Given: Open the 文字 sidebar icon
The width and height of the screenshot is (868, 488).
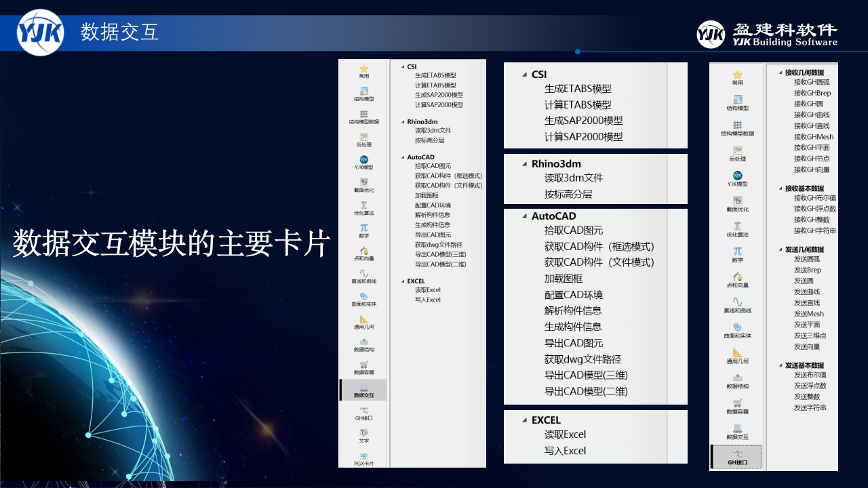Looking at the screenshot, I should [x=364, y=432].
